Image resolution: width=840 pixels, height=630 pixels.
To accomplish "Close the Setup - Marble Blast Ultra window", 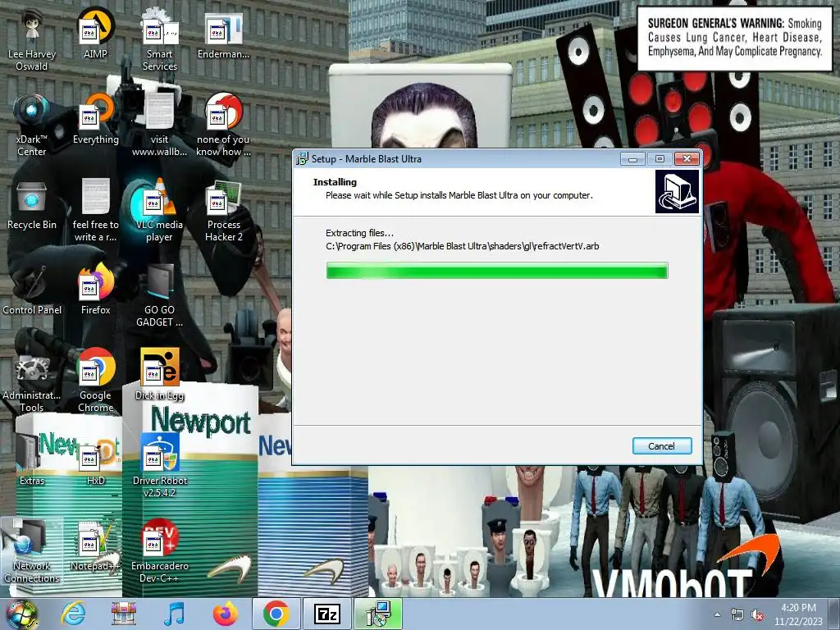I will pyautogui.click(x=687, y=158).
